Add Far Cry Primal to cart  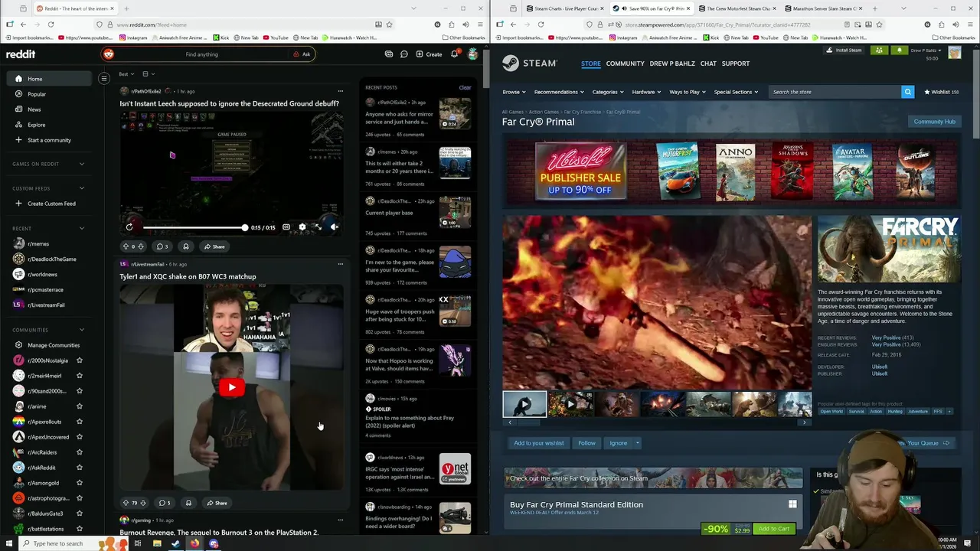point(773,529)
